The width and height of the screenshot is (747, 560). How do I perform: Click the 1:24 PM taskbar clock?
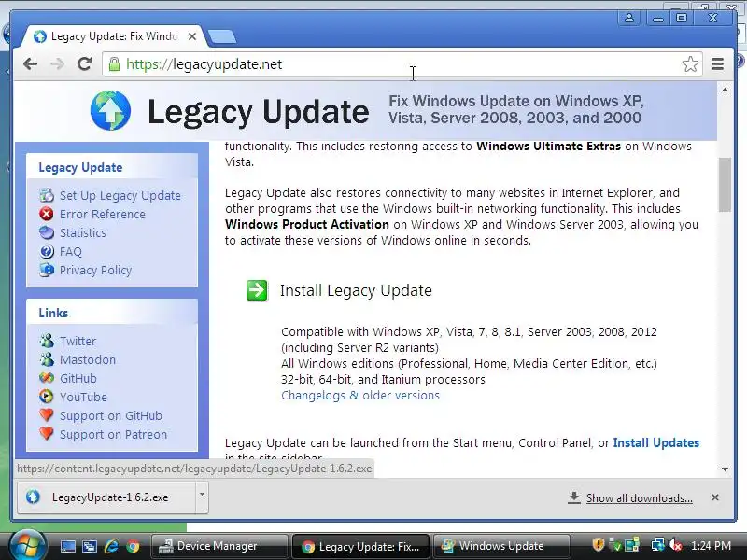pos(711,546)
